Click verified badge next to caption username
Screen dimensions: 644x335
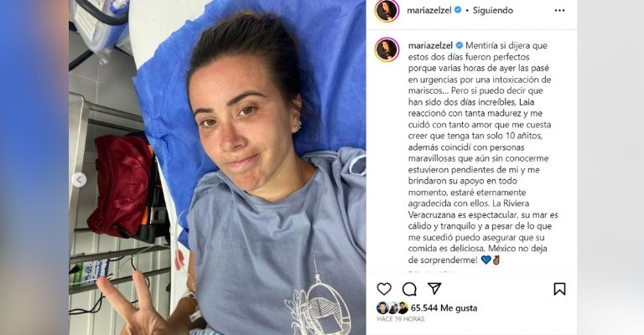(x=459, y=45)
